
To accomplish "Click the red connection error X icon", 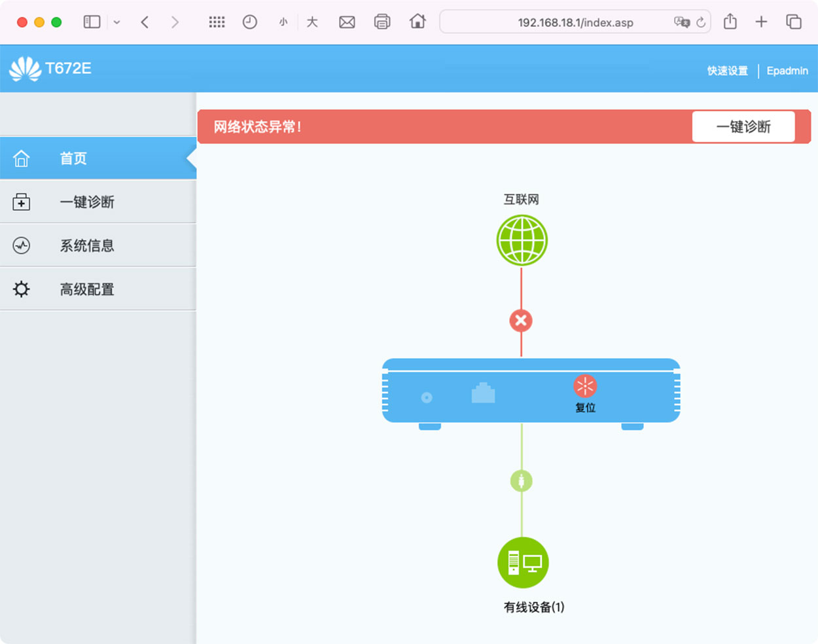I will pos(521,321).
